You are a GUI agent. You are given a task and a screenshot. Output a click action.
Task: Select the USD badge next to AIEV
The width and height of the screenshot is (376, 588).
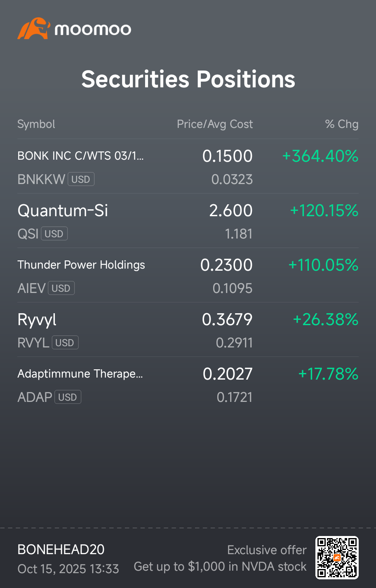click(x=61, y=288)
